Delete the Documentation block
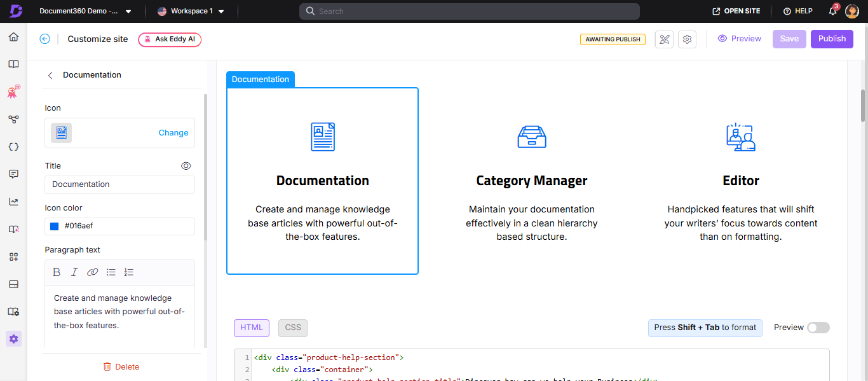Viewport: 868px width, 381px height. 121,367
